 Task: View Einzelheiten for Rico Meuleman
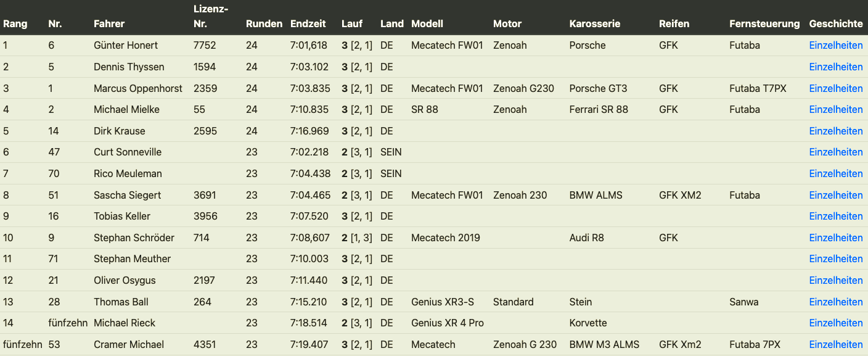pos(835,173)
